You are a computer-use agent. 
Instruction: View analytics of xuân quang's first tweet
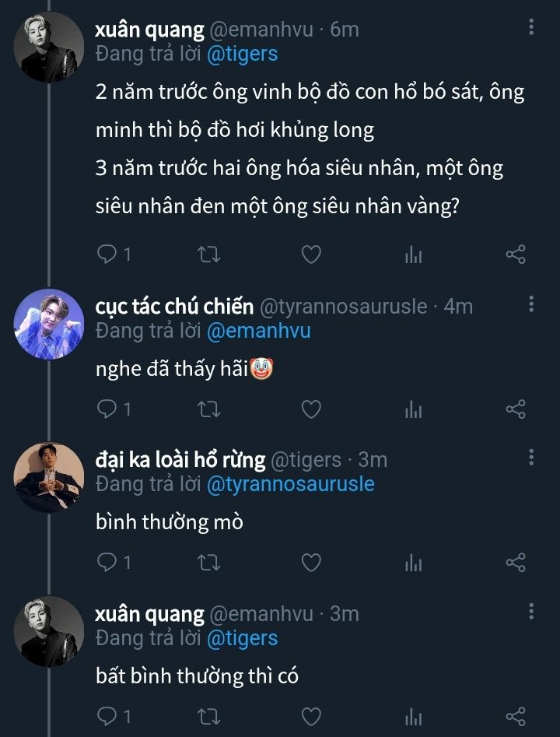[414, 254]
